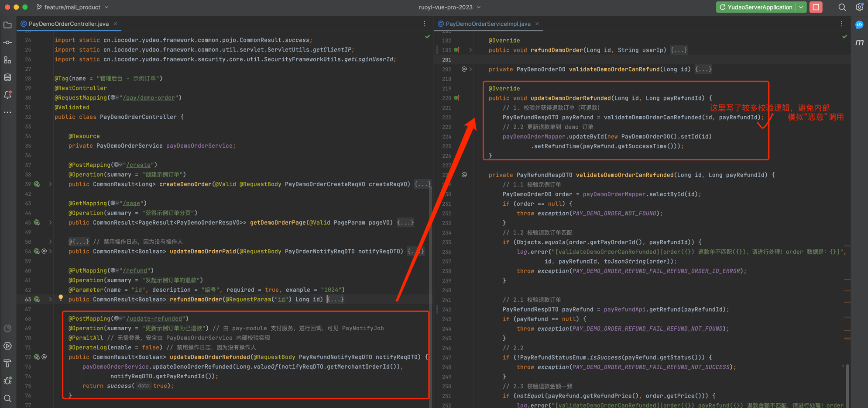The width and height of the screenshot is (868, 408).
Task: Stop the running YudaoServerApplication
Action: tap(816, 7)
